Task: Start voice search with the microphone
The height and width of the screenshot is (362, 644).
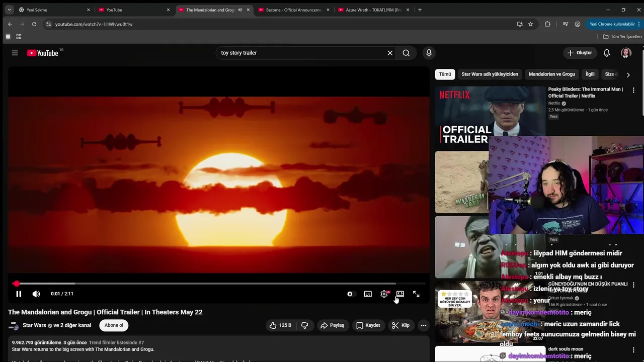Action: tap(429, 53)
